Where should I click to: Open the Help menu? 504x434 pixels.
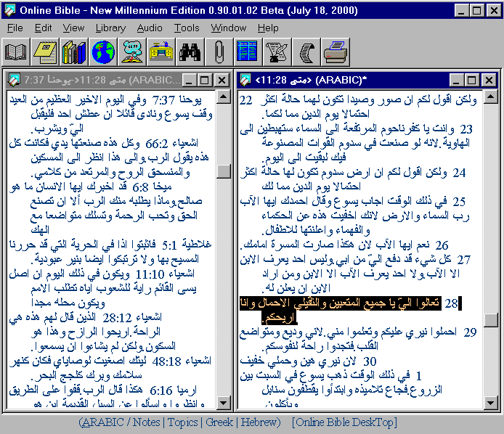click(268, 28)
